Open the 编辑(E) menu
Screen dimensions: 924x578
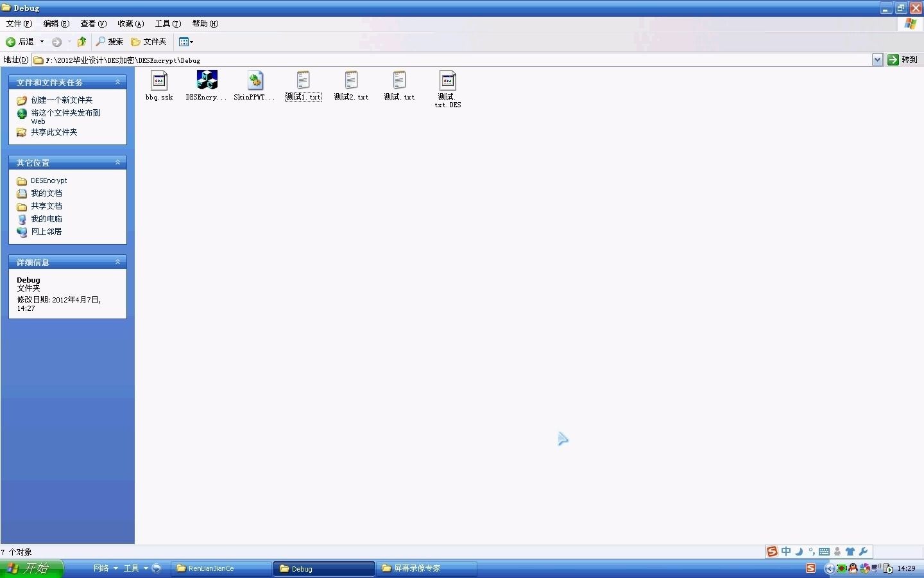[x=56, y=24]
